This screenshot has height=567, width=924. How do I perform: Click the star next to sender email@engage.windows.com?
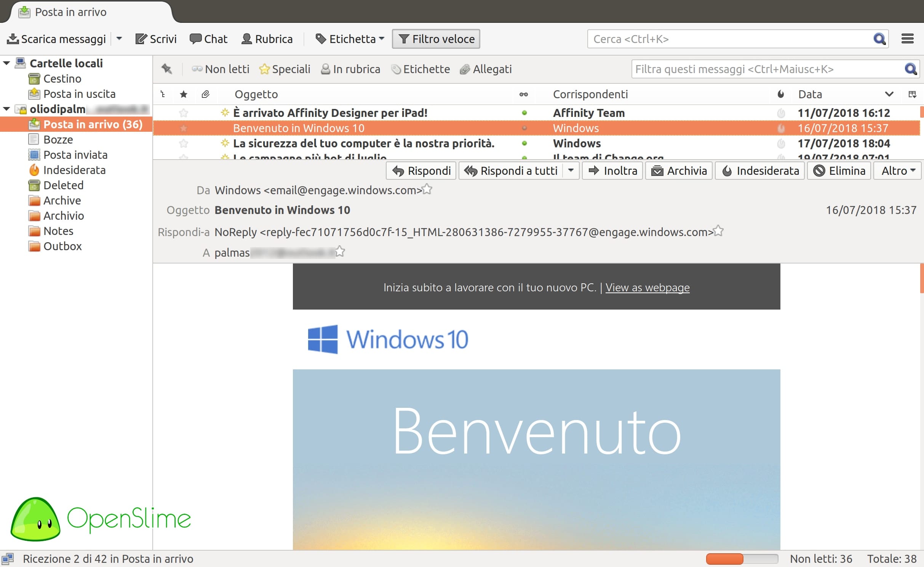coord(427,189)
